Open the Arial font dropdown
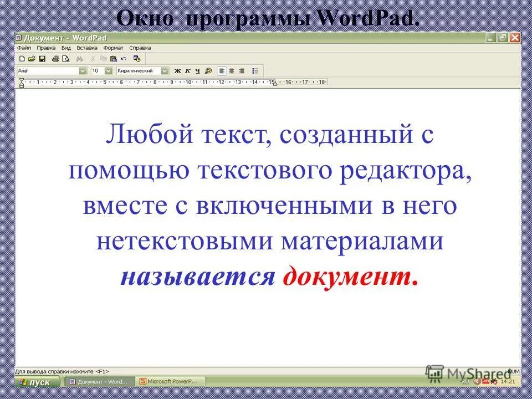This screenshot has width=532, height=399. [x=83, y=70]
